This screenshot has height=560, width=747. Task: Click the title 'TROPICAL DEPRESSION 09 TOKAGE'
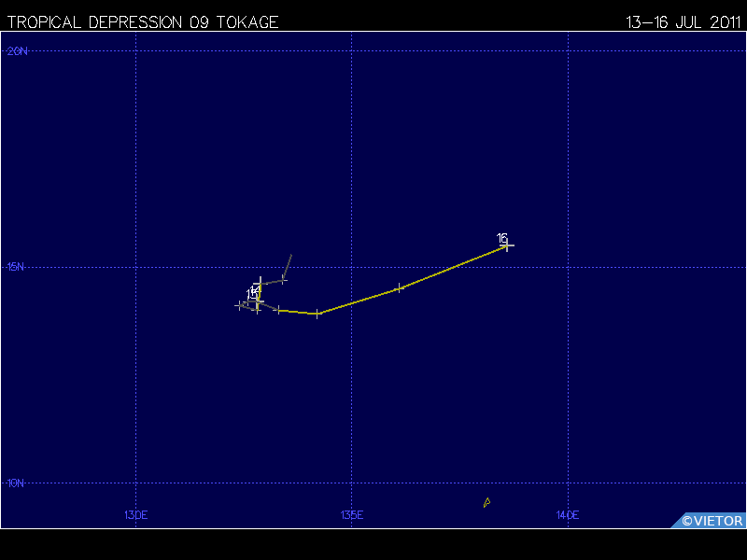[143, 21]
